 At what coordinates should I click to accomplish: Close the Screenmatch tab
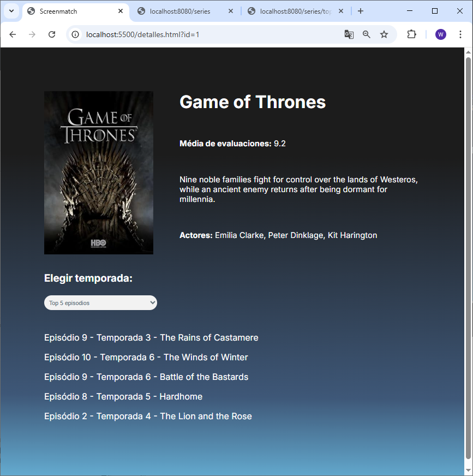pos(121,11)
